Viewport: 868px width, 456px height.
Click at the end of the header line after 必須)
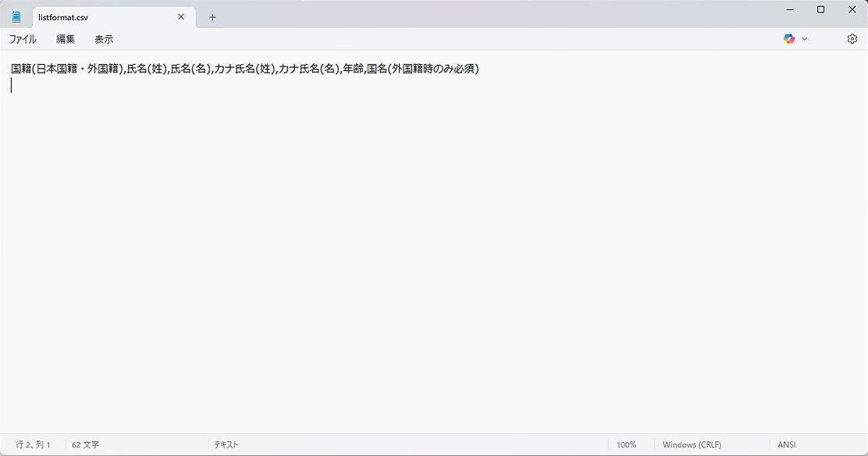[x=481, y=69]
